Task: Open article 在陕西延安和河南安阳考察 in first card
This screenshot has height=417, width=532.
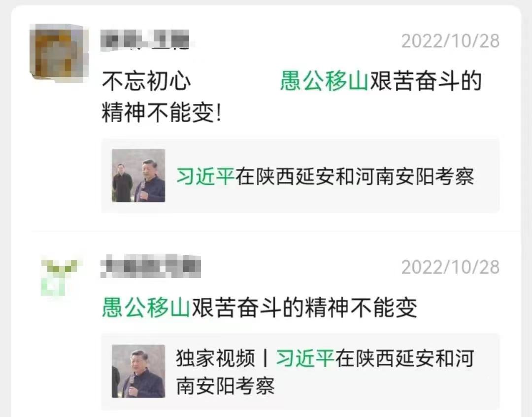Action: 355,176
